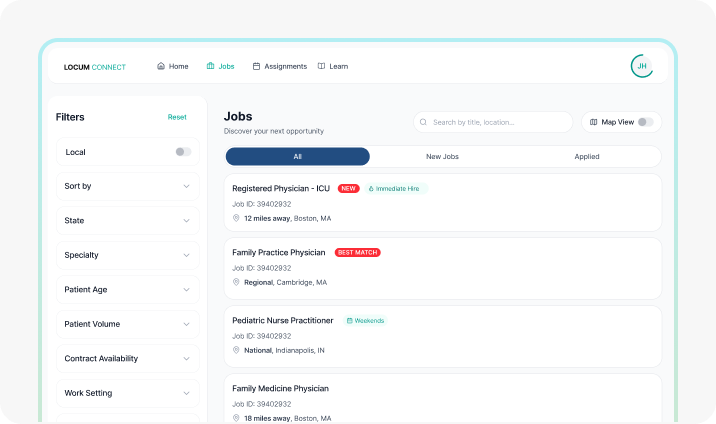Click the Jobs map icon in navbar
The image size is (716, 424).
click(210, 67)
